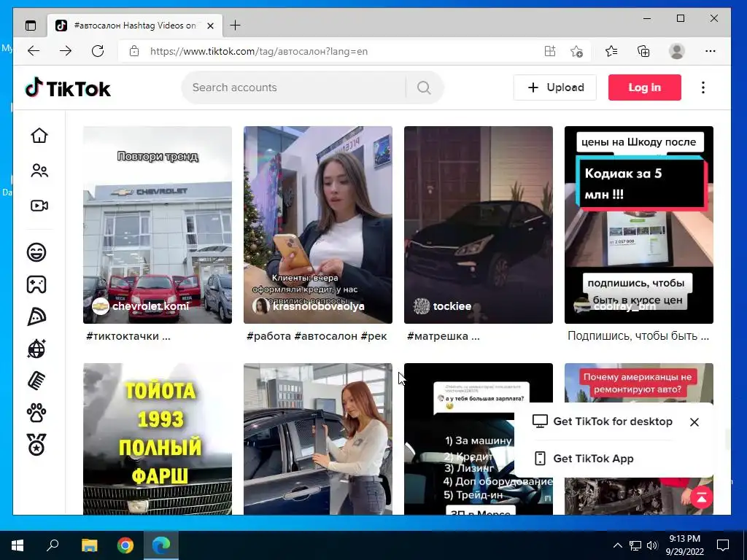This screenshot has width=747, height=560.
Task: Click the browser Back arrow
Action: click(x=34, y=51)
